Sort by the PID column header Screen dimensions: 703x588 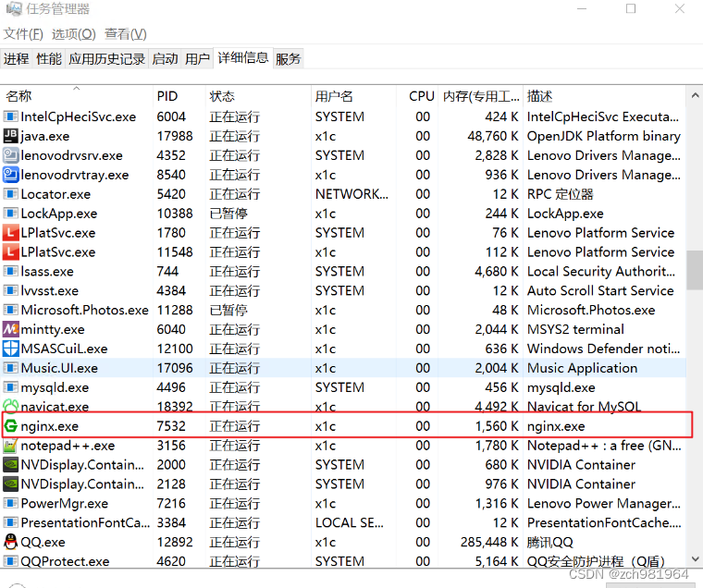coord(179,96)
